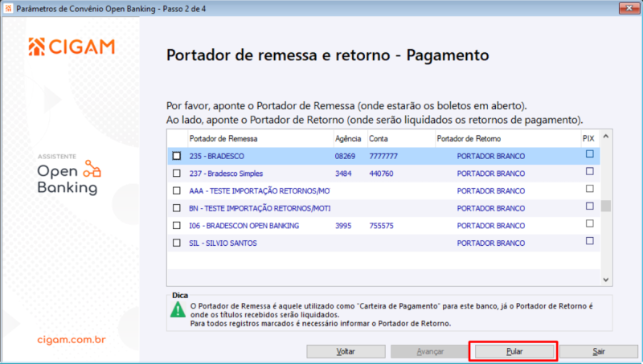Enable PIX for the BN - TESTE row

pyautogui.click(x=590, y=207)
